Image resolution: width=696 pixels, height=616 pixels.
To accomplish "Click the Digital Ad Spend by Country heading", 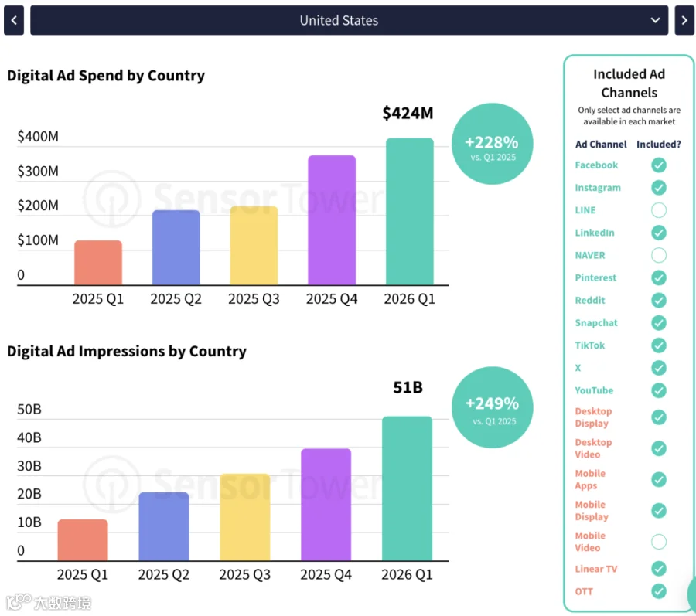I will click(106, 76).
